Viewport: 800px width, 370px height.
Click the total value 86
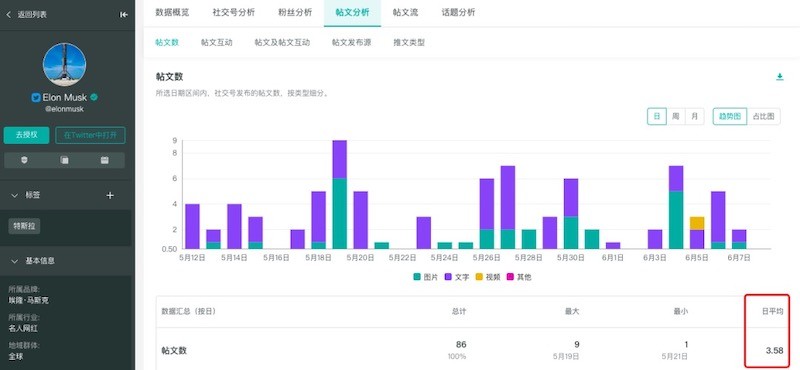pos(460,344)
